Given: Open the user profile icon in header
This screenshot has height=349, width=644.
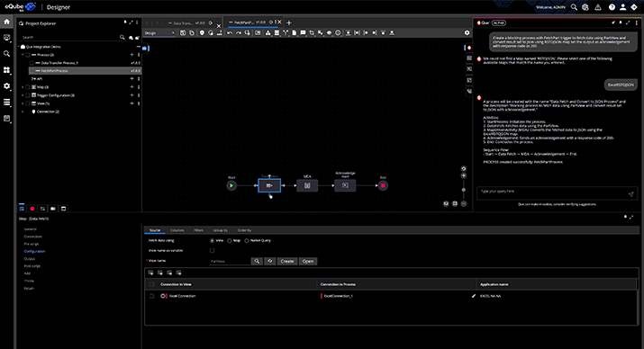Looking at the screenshot, I should [x=622, y=7].
